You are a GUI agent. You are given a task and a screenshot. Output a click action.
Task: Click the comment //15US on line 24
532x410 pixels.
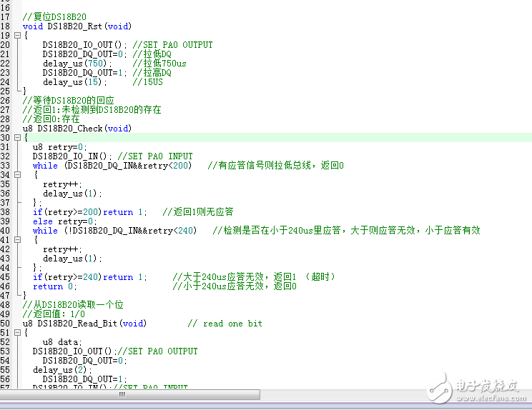[147, 82]
